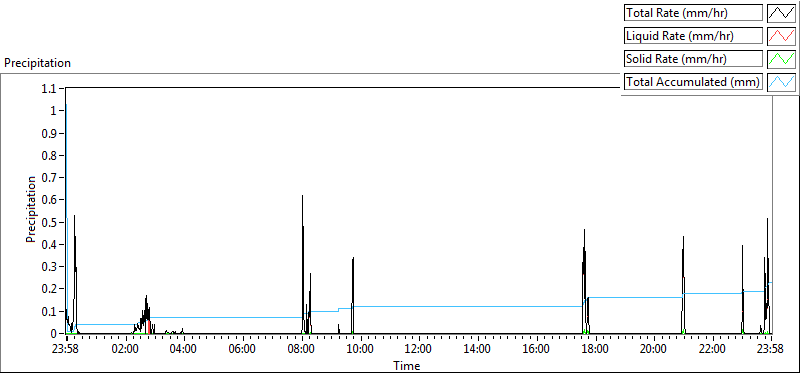Select the Solid Rate (mm/hr) legend label
Screen dimensions: 800x373
693,59
